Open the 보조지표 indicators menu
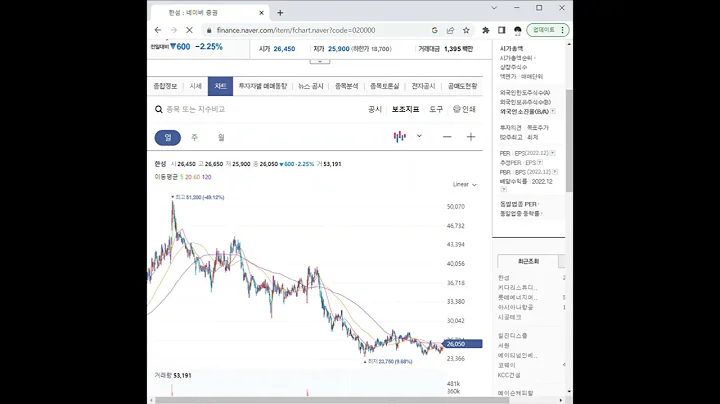Image resolution: width=720 pixels, height=404 pixels. click(x=405, y=109)
